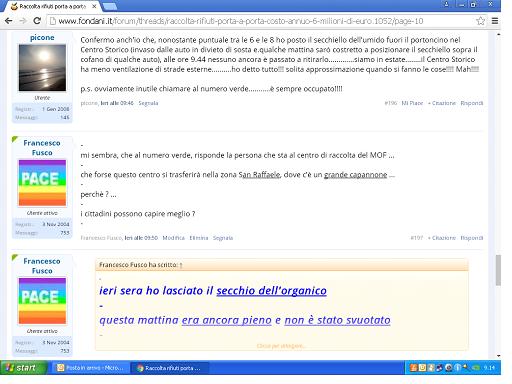
Task: Click Modifica on Francesco Fusco's post
Action: pos(173,238)
